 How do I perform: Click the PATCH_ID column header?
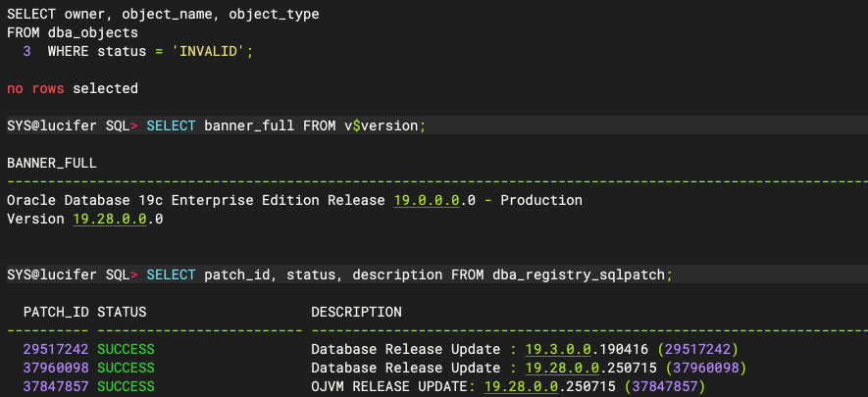coord(56,312)
